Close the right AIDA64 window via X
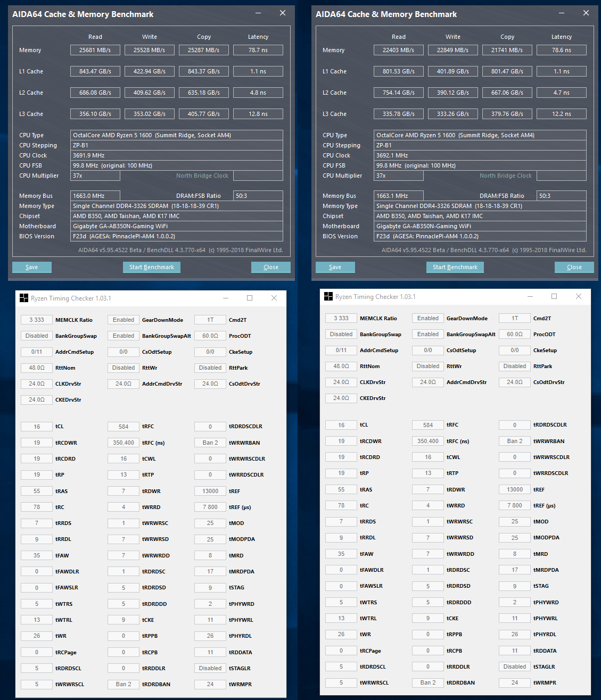This screenshot has width=601, height=700. (x=586, y=13)
